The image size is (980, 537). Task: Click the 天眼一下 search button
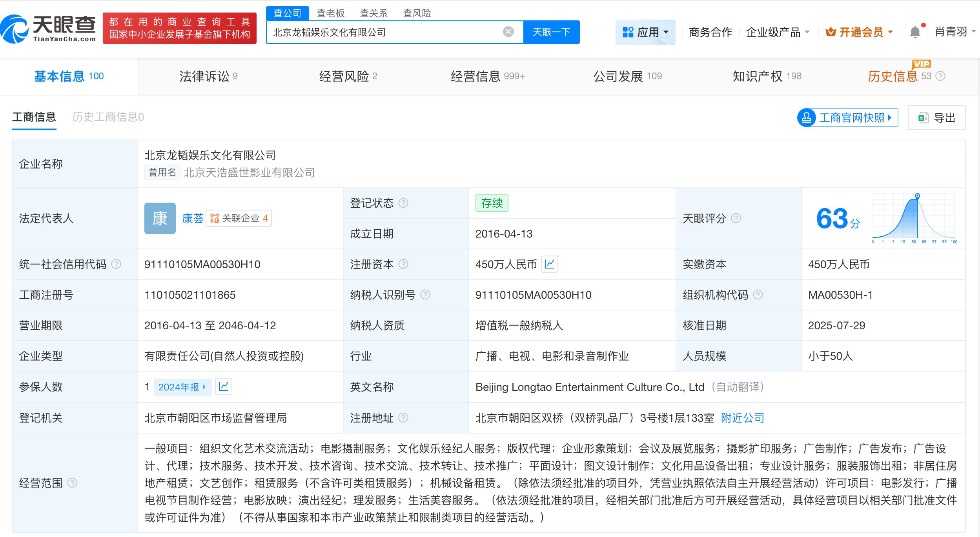pyautogui.click(x=551, y=32)
